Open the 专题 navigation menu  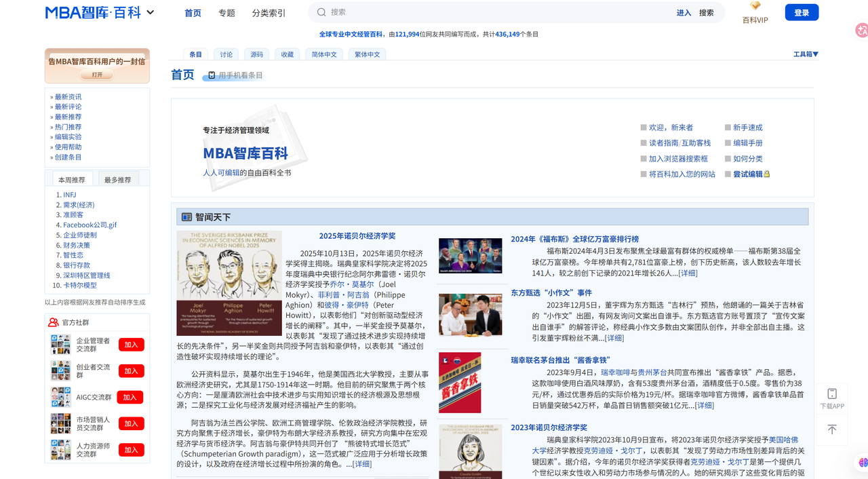(226, 13)
